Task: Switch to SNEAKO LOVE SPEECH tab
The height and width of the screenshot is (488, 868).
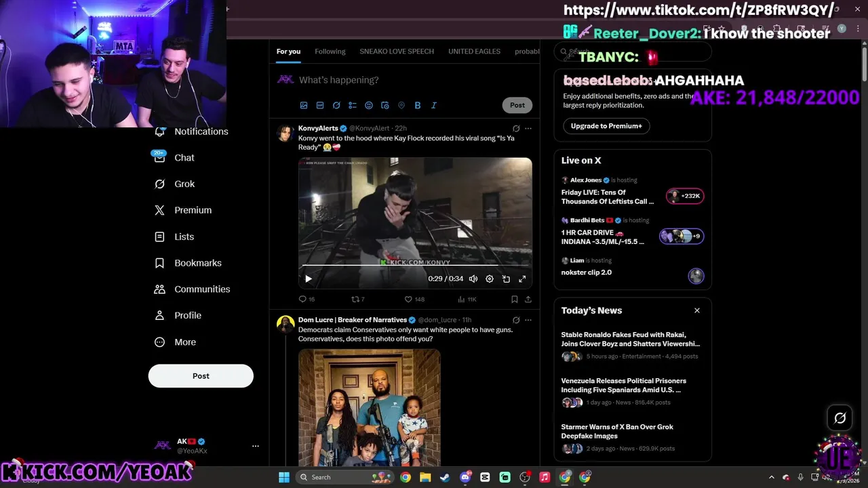Action: coord(397,52)
